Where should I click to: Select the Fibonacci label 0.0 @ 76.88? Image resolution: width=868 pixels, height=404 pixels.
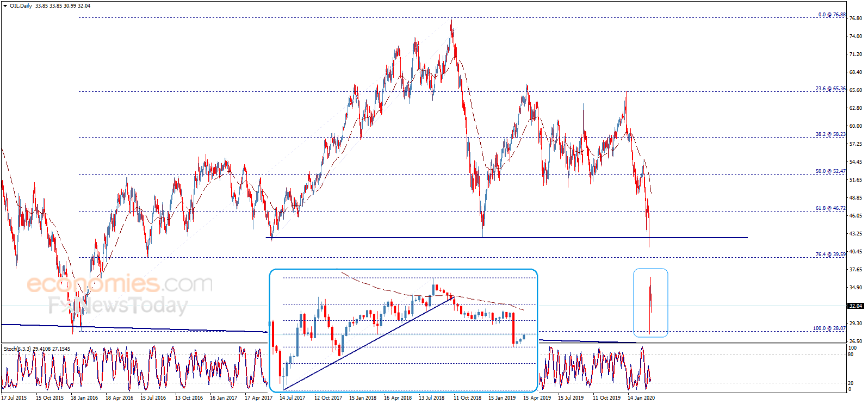click(832, 15)
